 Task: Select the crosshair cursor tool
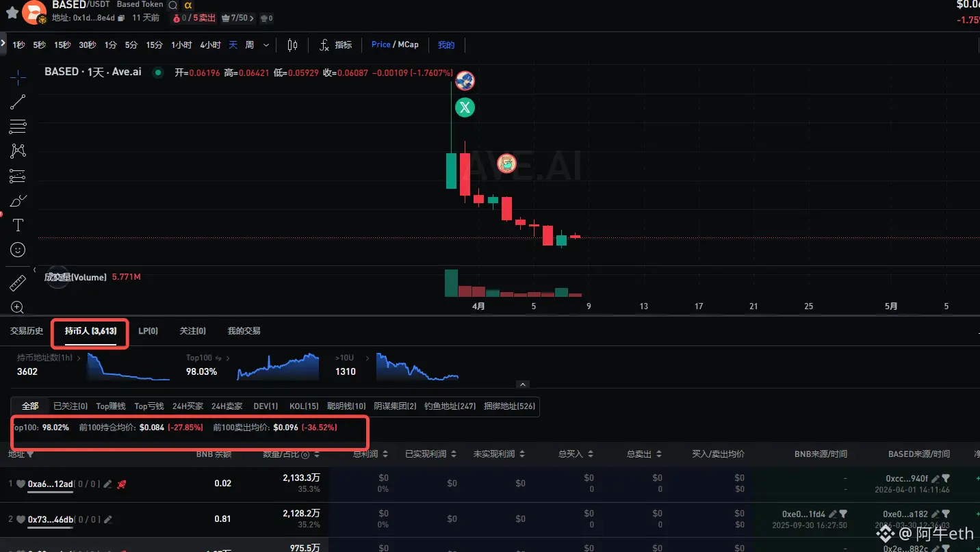[18, 77]
